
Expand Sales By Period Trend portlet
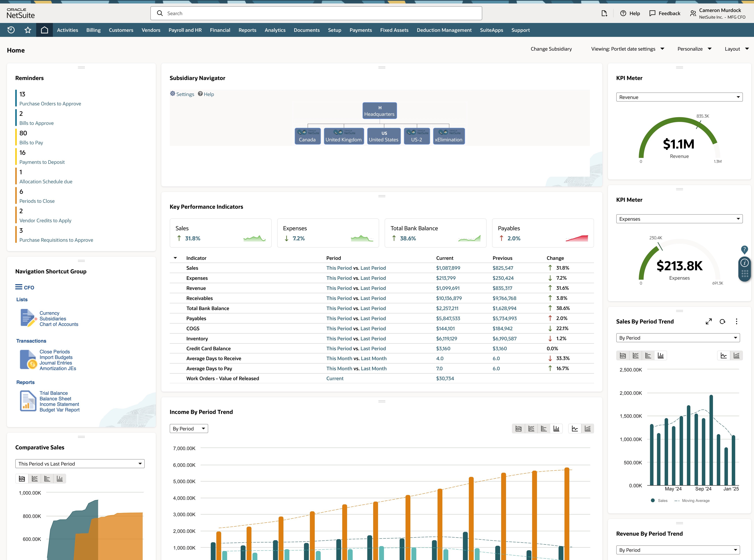[x=709, y=321]
